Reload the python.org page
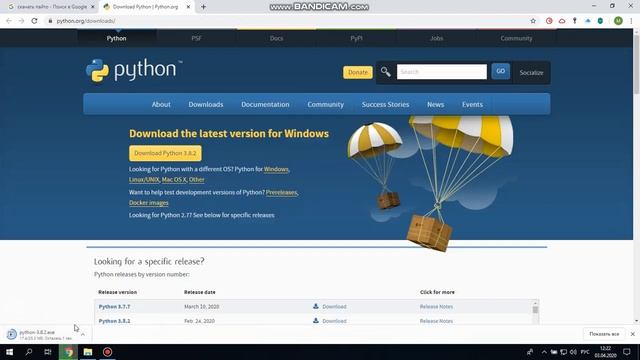The width and height of the screenshot is (640, 360). tap(34, 21)
